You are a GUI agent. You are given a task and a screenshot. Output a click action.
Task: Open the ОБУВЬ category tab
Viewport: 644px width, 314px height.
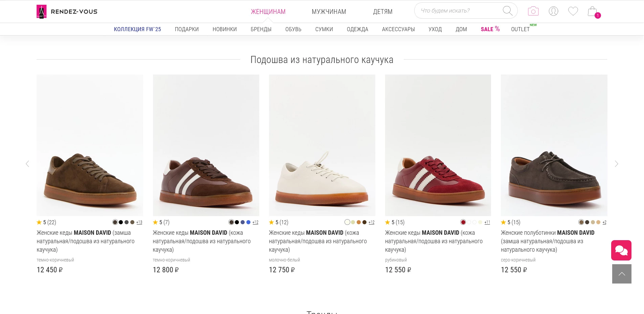pyautogui.click(x=293, y=29)
